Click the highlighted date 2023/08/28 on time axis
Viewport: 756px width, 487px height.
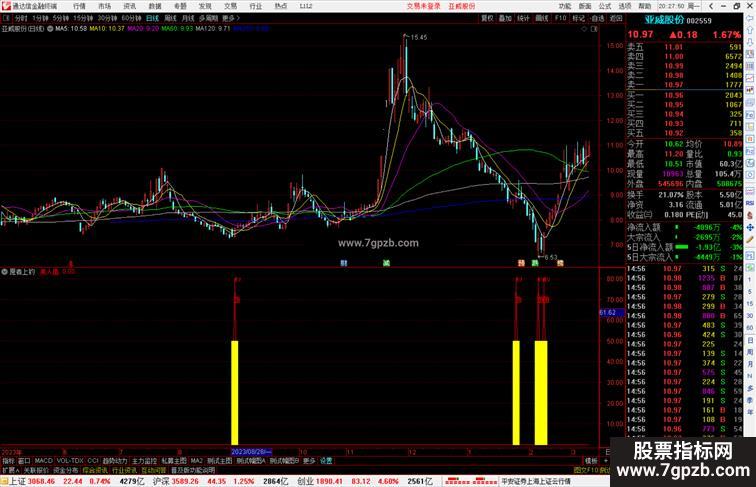click(251, 452)
